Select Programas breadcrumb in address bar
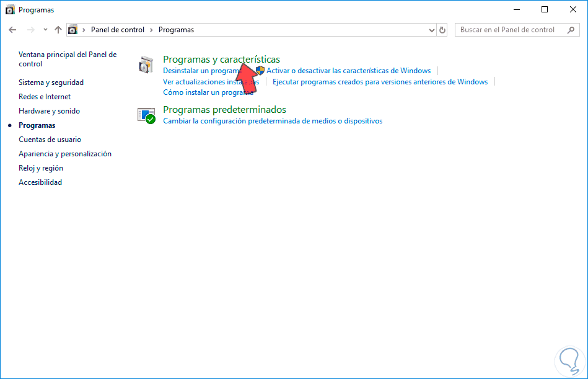Screen dimensions: 588x379 tap(176, 30)
